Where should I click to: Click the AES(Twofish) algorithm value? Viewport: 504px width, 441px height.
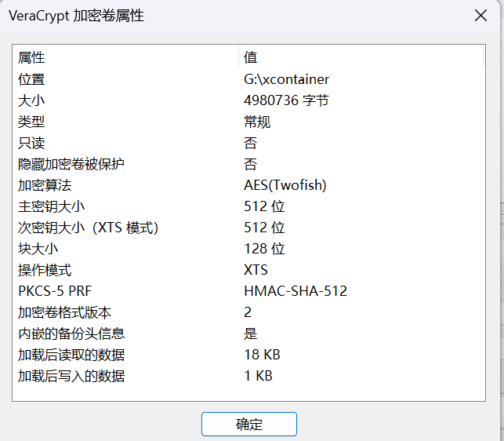[285, 185]
